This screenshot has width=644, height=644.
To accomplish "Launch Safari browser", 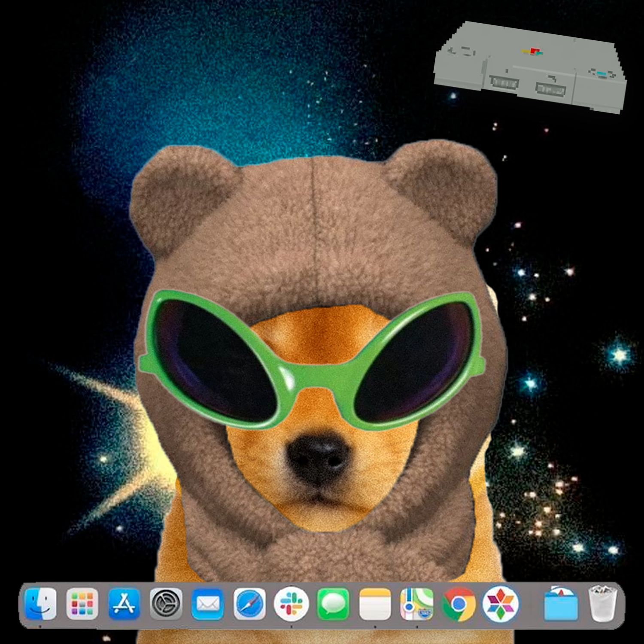I will pyautogui.click(x=250, y=604).
